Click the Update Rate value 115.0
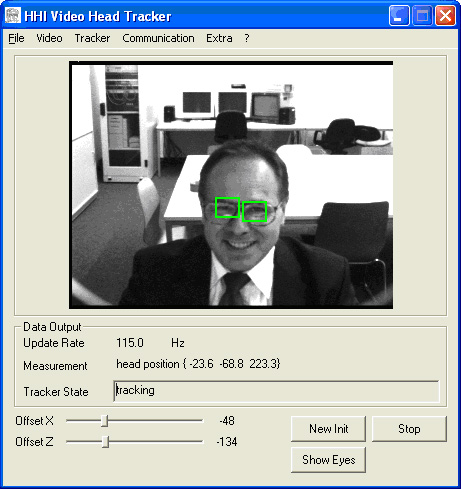 [130, 343]
